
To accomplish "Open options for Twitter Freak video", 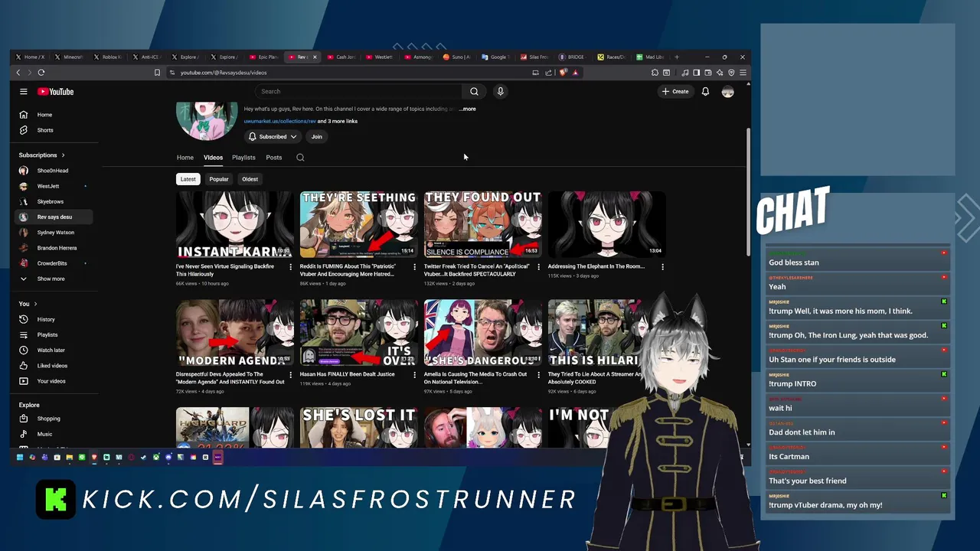I will (538, 267).
